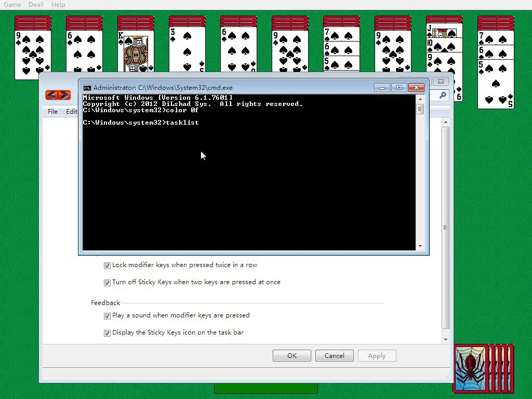Click the color 0f command line
The image size is (532, 399).
click(x=140, y=110)
